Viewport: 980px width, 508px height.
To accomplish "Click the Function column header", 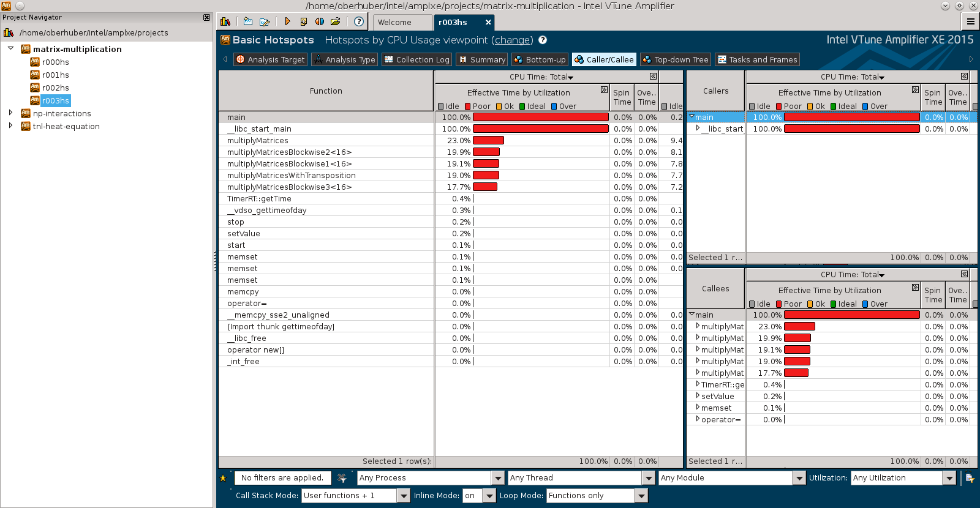I will (326, 91).
